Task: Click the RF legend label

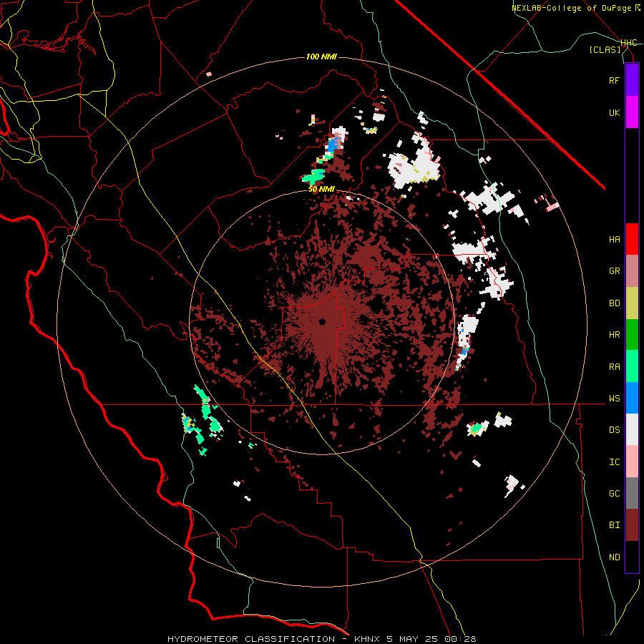Action: pos(615,81)
